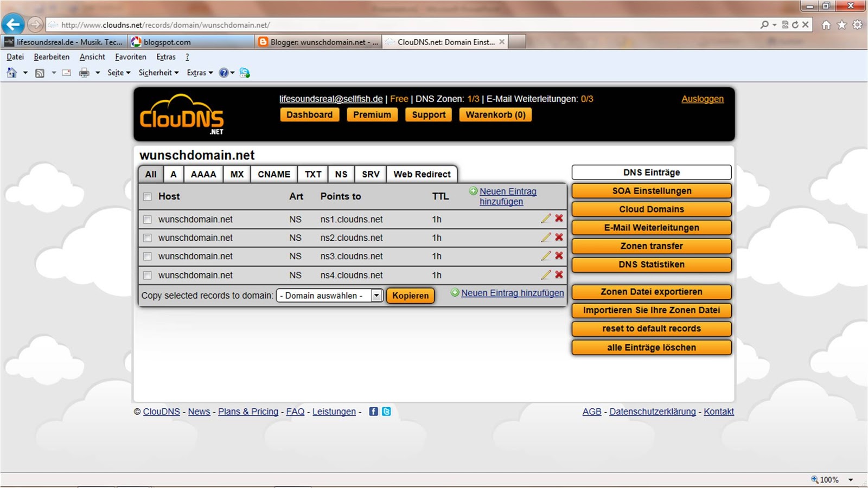The image size is (868, 488).
Task: Tick the checkbox for the ns3.cloudns.net row
Action: [147, 256]
